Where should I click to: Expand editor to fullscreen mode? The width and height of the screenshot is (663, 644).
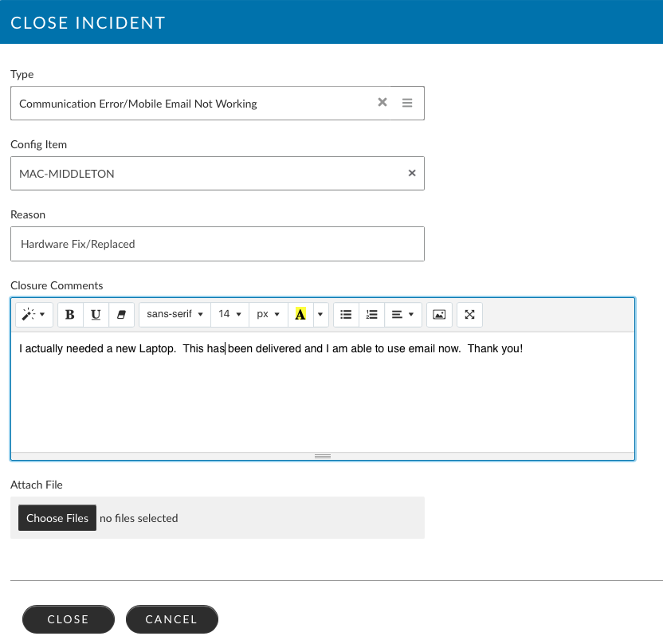469,315
